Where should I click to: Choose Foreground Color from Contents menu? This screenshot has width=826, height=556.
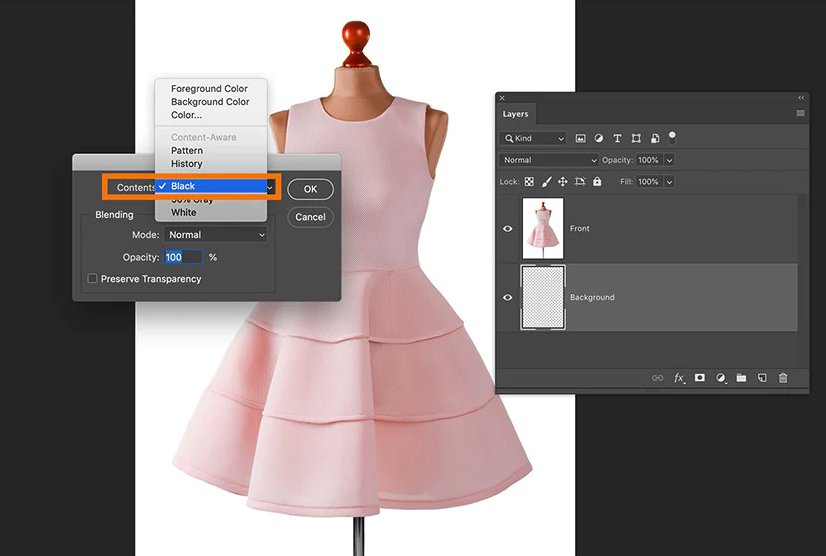click(x=209, y=89)
